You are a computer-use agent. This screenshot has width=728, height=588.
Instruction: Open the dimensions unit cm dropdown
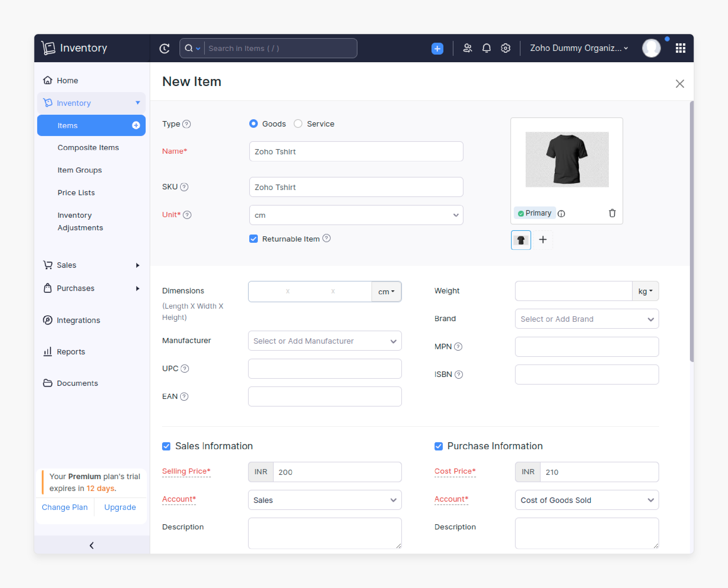386,292
